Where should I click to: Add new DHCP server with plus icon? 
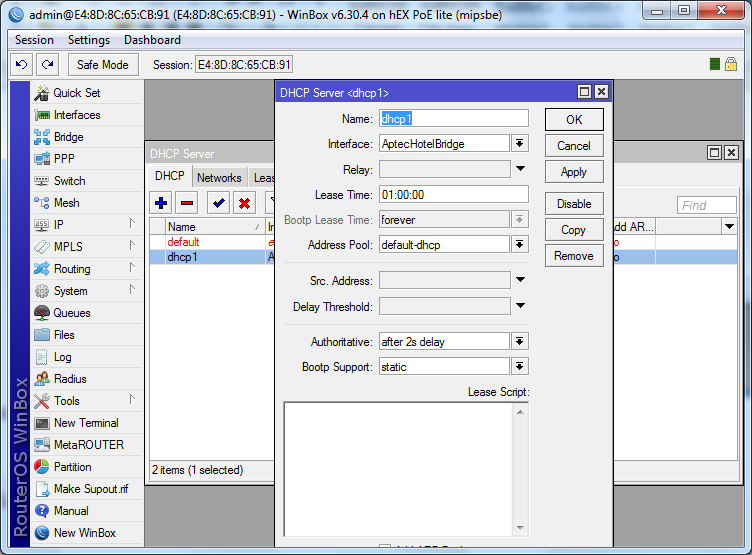[x=161, y=203]
